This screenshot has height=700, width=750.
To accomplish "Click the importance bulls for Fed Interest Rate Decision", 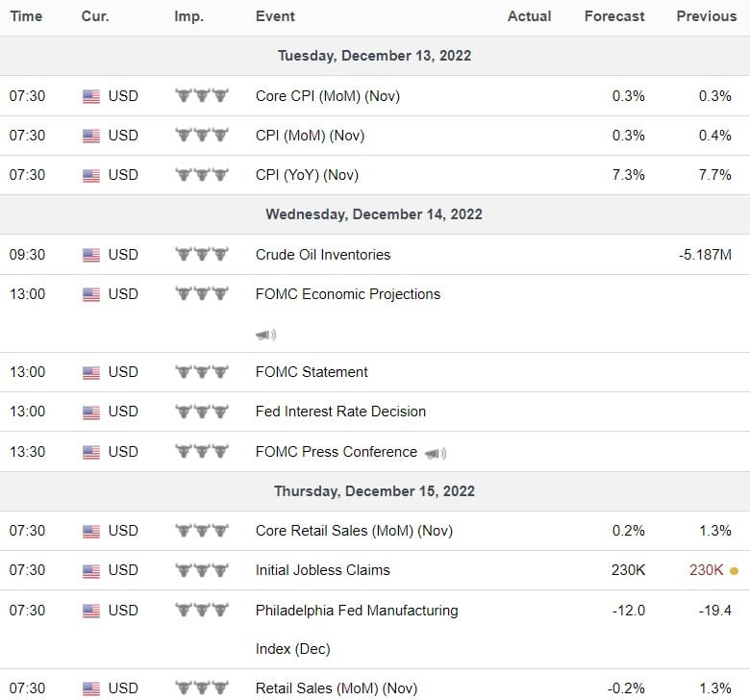I will pyautogui.click(x=201, y=412).
